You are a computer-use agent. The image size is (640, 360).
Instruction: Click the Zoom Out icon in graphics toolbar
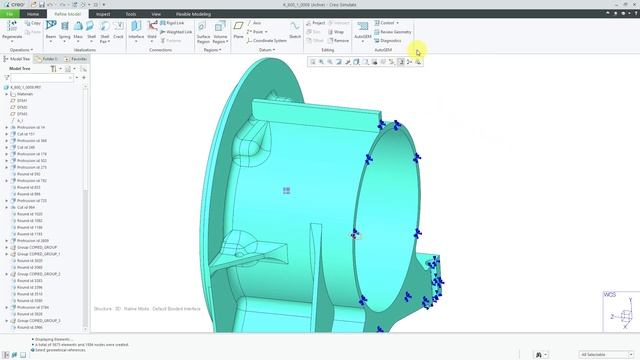330,62
